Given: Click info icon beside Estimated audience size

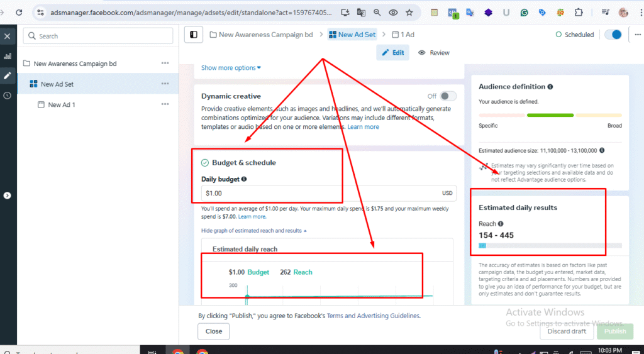Looking at the screenshot, I should pyautogui.click(x=602, y=151).
